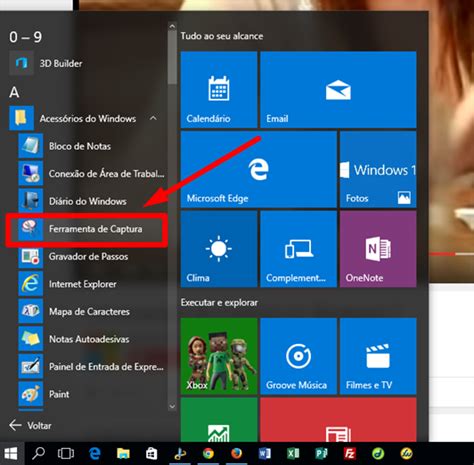This screenshot has width=474, height=465.
Task: Click the Windows Start button
Action: pos(11,454)
